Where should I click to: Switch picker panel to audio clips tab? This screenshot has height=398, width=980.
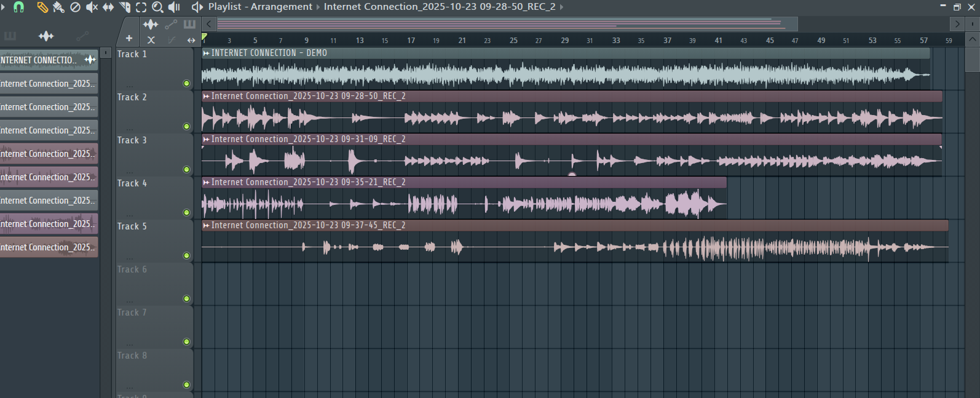coord(46,36)
